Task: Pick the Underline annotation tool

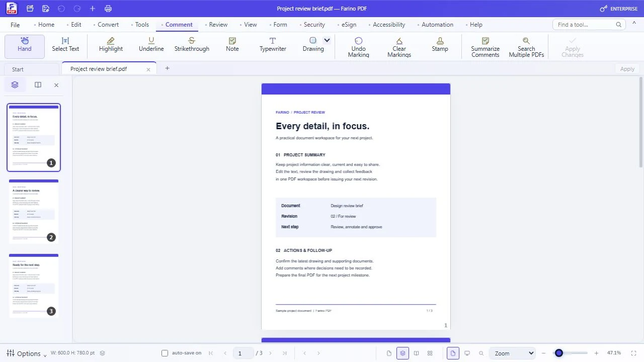Action: point(151,45)
